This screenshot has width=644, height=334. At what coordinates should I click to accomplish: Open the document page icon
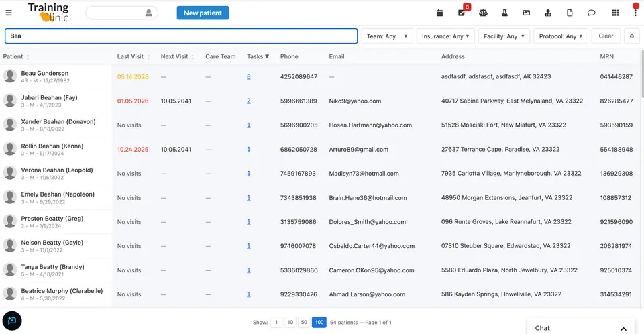coord(570,13)
